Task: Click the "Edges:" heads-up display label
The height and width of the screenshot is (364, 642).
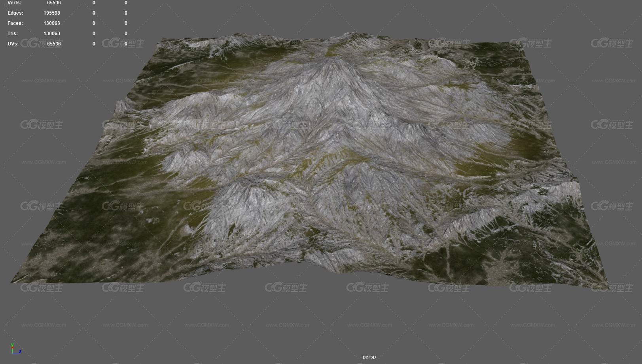Action: pos(15,13)
